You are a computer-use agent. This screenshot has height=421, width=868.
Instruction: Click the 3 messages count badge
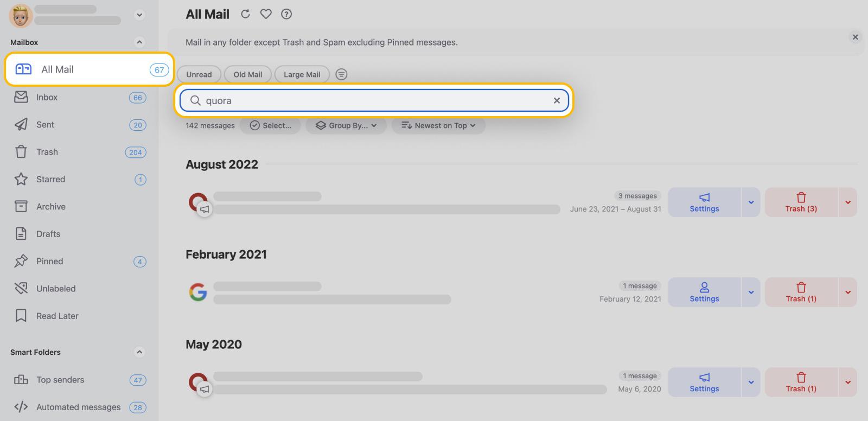point(637,196)
